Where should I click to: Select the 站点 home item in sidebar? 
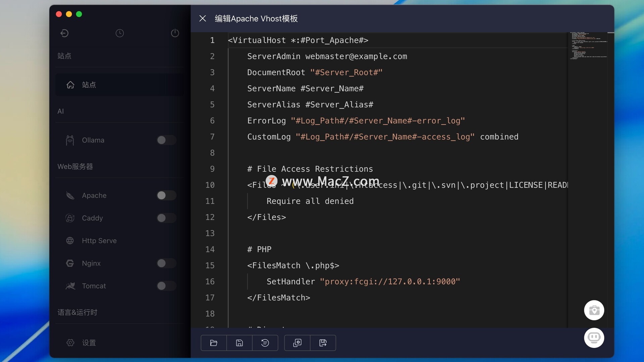(119, 85)
